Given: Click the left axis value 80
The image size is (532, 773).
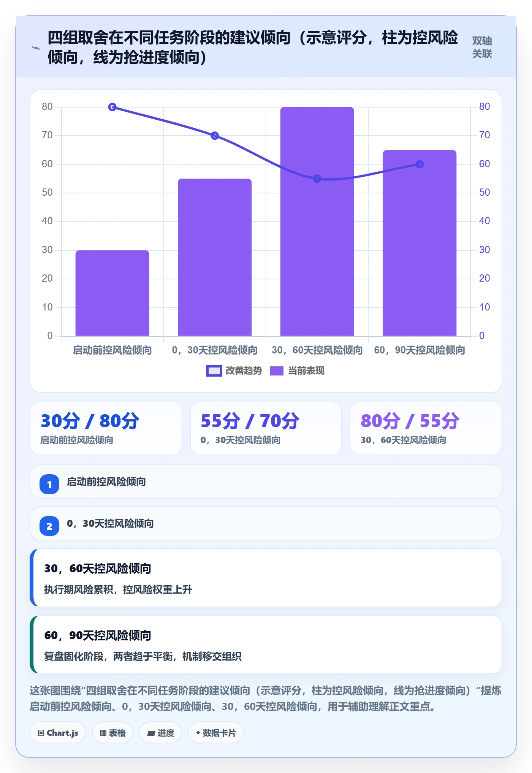Looking at the screenshot, I should click(x=47, y=106).
